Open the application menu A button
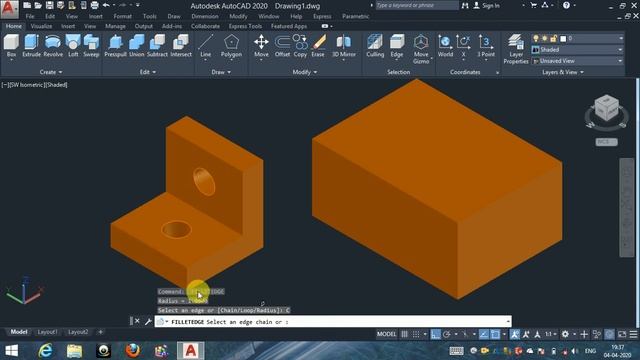The height and width of the screenshot is (360, 640). [9, 9]
